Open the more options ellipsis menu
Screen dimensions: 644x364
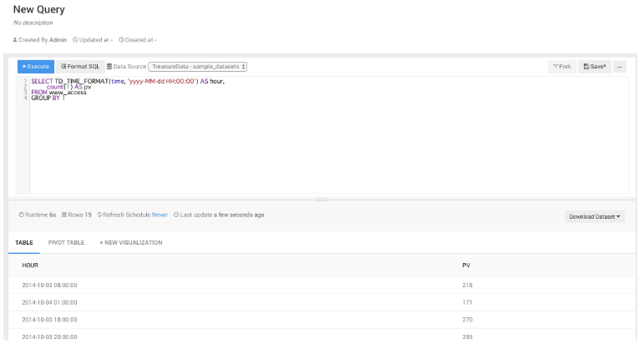620,66
